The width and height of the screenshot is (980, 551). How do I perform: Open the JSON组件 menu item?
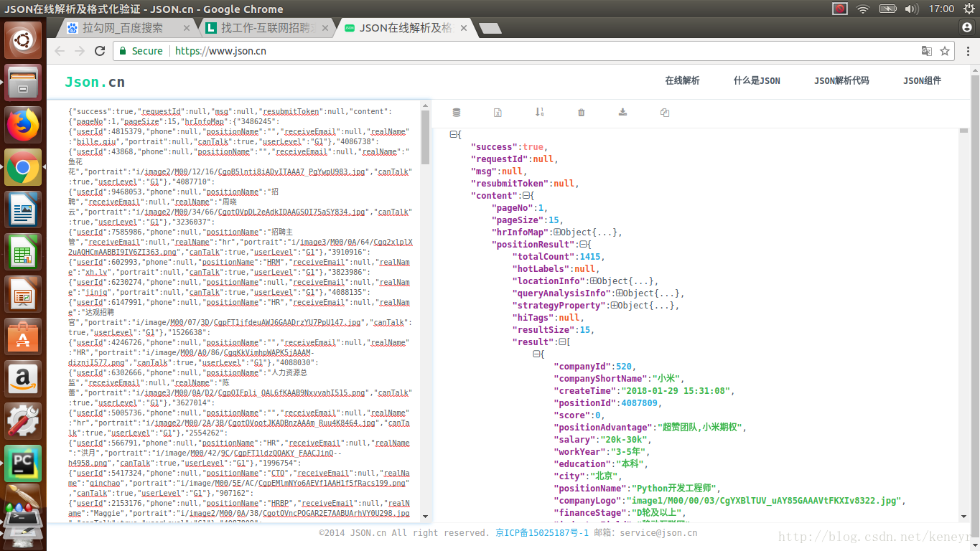click(x=922, y=80)
